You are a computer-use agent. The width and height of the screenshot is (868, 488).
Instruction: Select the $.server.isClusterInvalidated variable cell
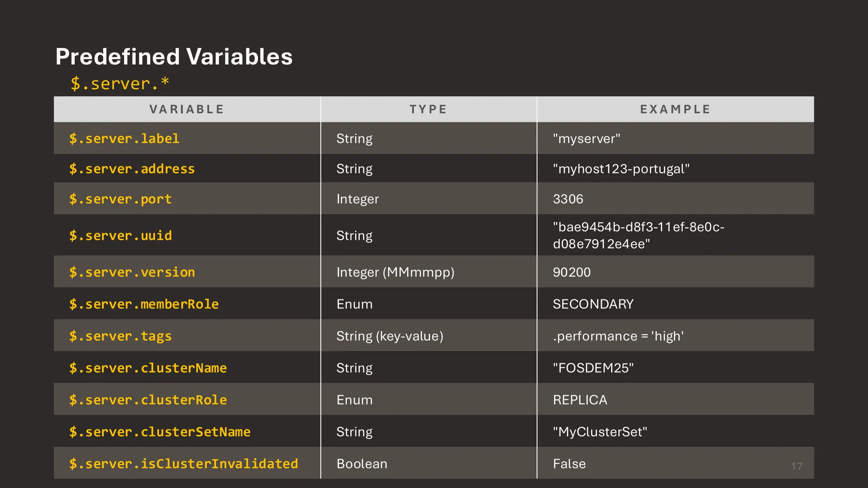point(184,463)
